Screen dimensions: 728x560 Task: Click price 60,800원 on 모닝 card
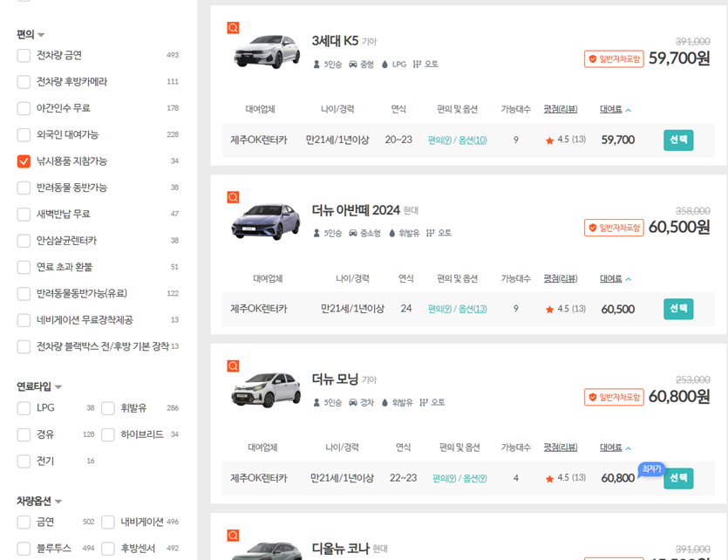coord(679,397)
